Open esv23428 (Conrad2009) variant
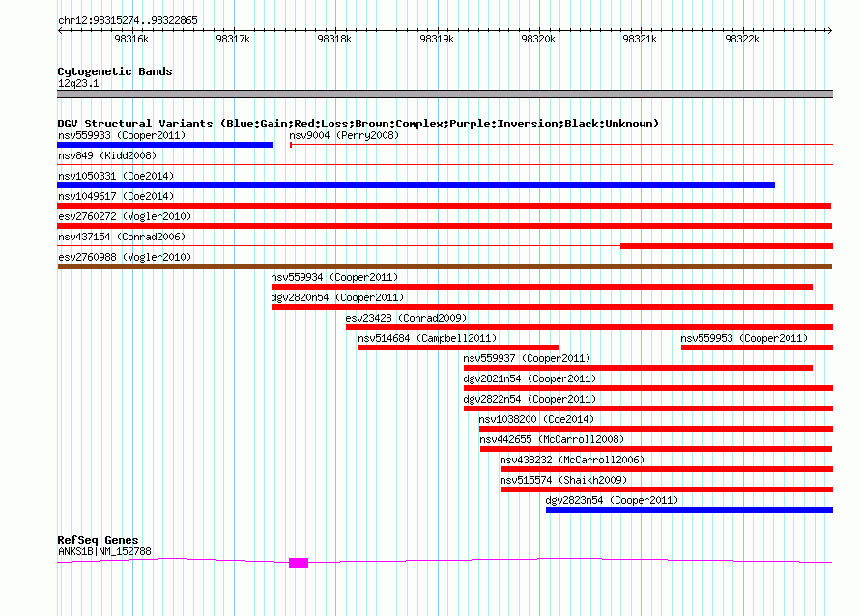The height and width of the screenshot is (616, 860). coord(406,318)
